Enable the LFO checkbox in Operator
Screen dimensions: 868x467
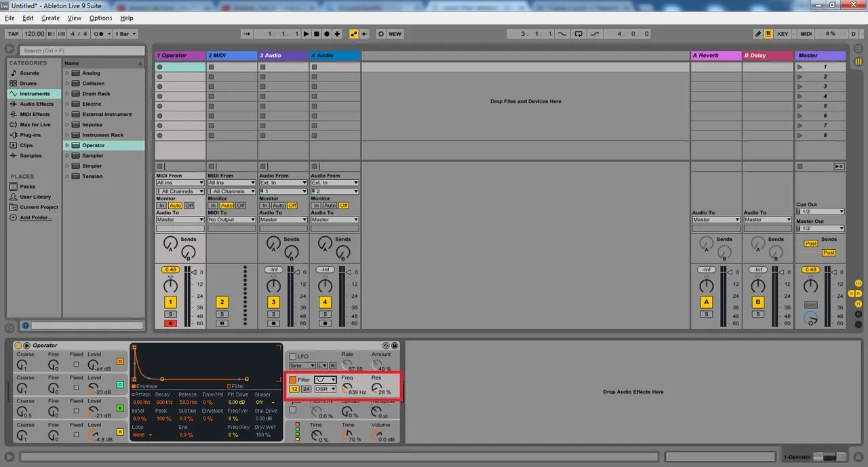point(293,356)
